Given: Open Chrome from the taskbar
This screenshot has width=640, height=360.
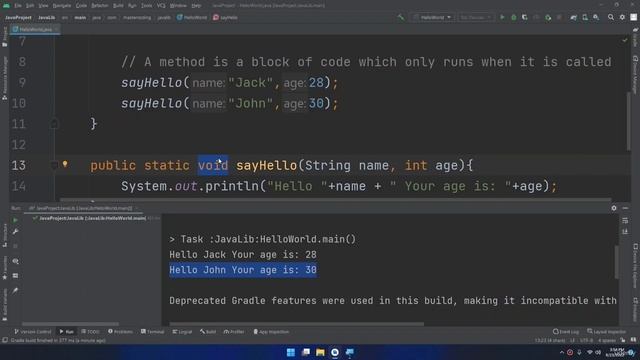Looking at the screenshot, I should tap(335, 352).
